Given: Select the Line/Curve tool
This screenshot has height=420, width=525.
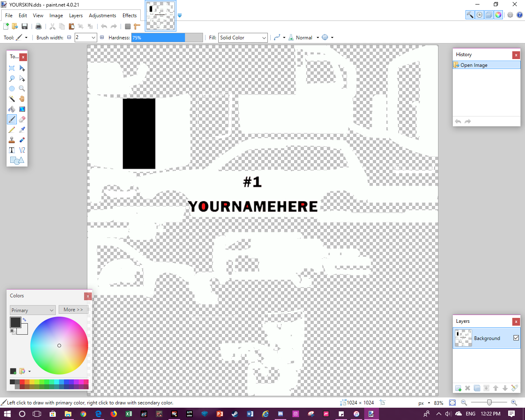Looking at the screenshot, I should (22, 150).
